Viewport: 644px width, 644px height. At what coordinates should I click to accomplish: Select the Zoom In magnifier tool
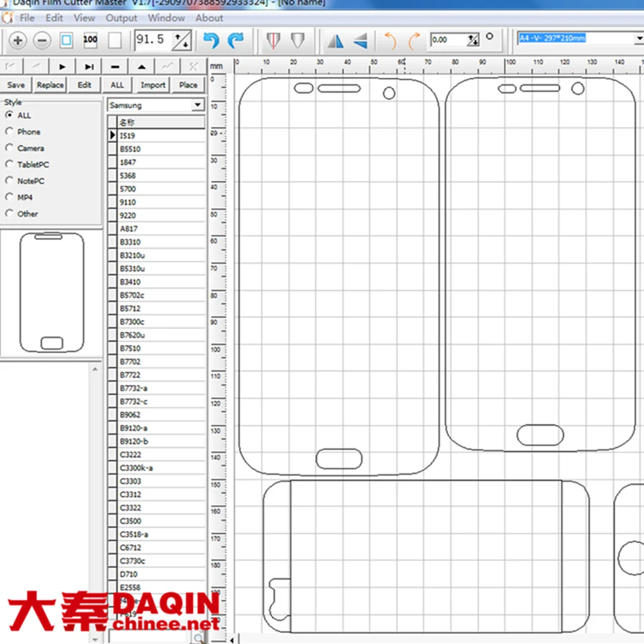pos(17,40)
